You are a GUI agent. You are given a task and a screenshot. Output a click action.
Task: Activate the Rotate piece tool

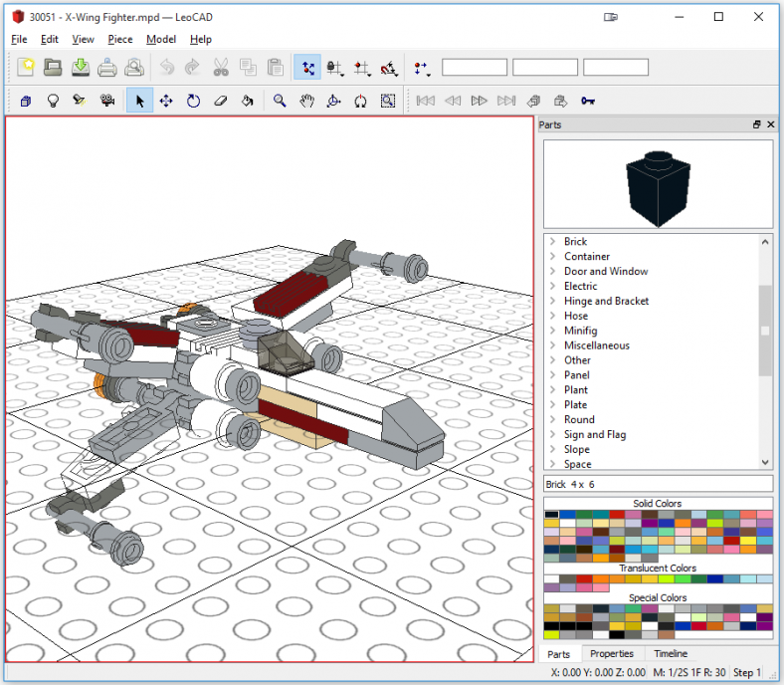(193, 102)
